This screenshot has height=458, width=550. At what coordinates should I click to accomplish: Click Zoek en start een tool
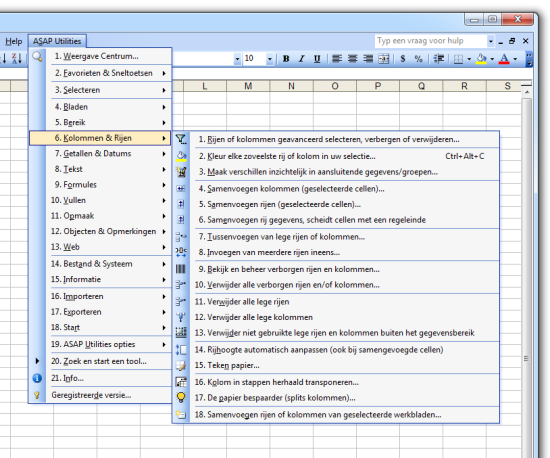[x=101, y=361]
